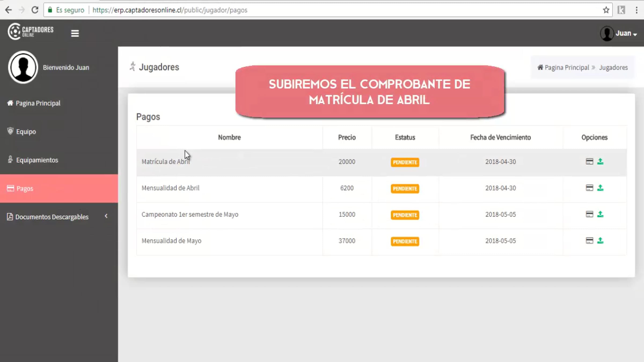Screen dimensions: 644x362
Task: Click the browser address bar URL
Action: [170, 10]
